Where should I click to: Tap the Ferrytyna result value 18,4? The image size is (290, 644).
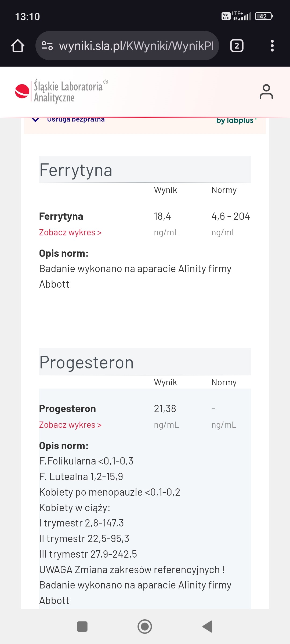pos(162,216)
